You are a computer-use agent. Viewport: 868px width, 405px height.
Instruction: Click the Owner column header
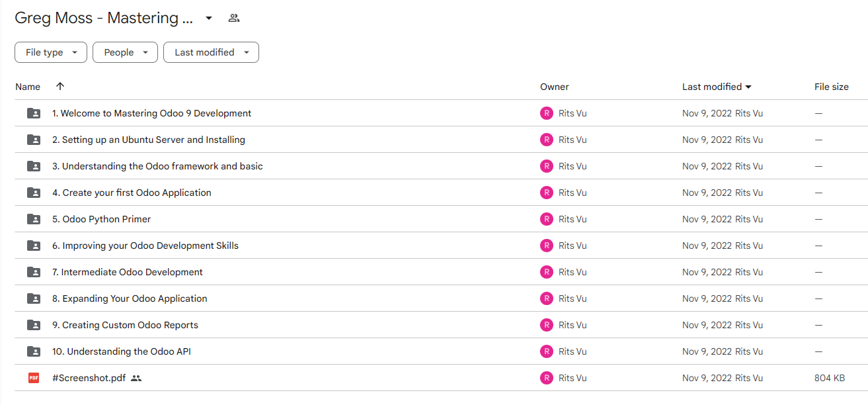[555, 87]
